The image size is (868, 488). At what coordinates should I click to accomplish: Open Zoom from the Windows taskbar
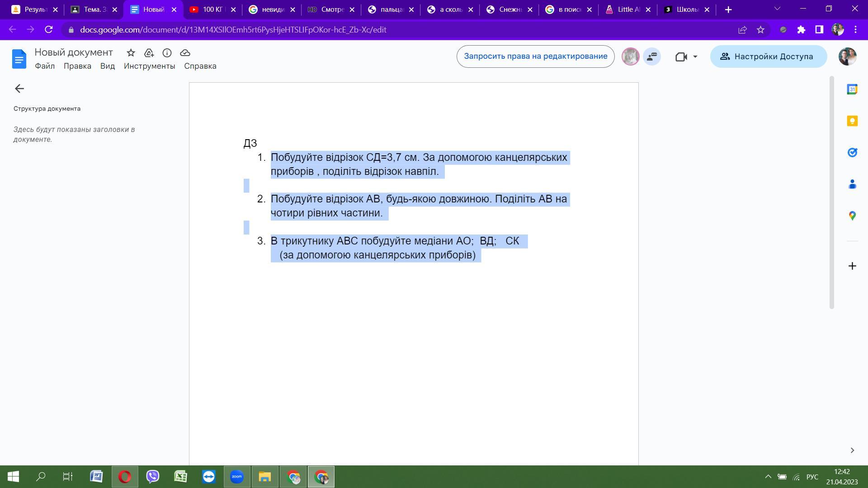(x=236, y=477)
